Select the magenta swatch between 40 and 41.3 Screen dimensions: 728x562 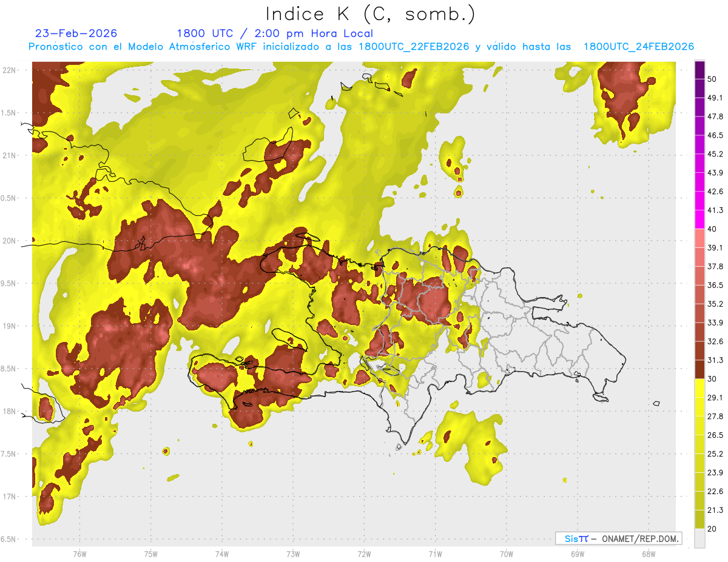pyautogui.click(x=699, y=219)
